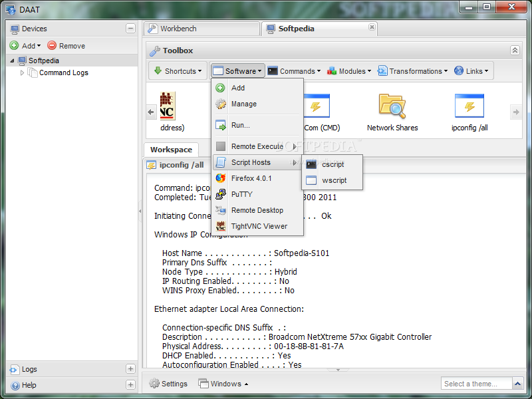
Task: Open the Remote Execute submenu
Action: (x=257, y=146)
